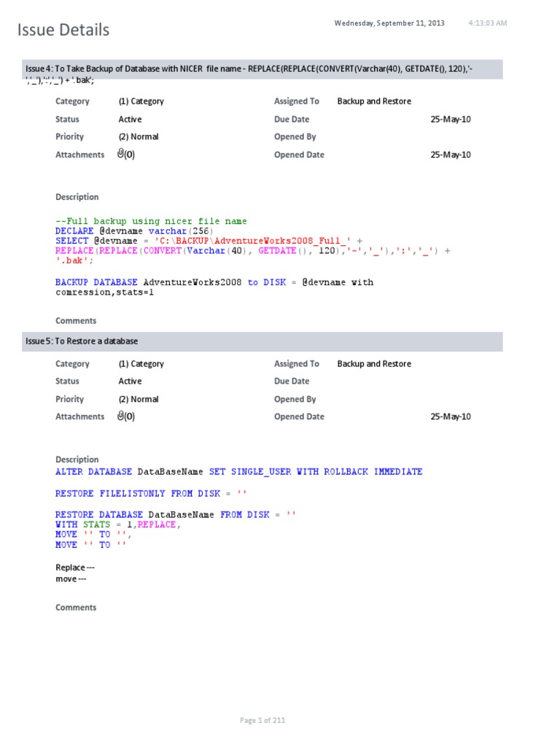Image resolution: width=560 pixels, height=747 pixels.
Task: Click the 'DECLARE @devname varchar(256)' code line
Action: 134,231
